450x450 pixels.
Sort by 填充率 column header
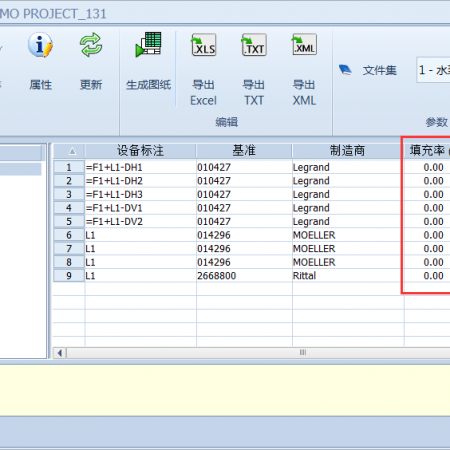tap(427, 151)
